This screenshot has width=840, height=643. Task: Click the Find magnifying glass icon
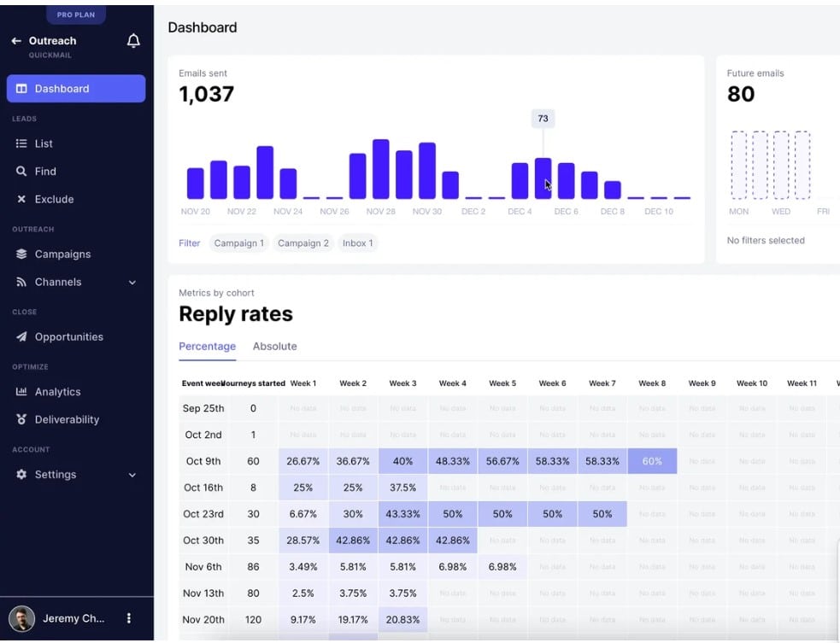click(23, 171)
